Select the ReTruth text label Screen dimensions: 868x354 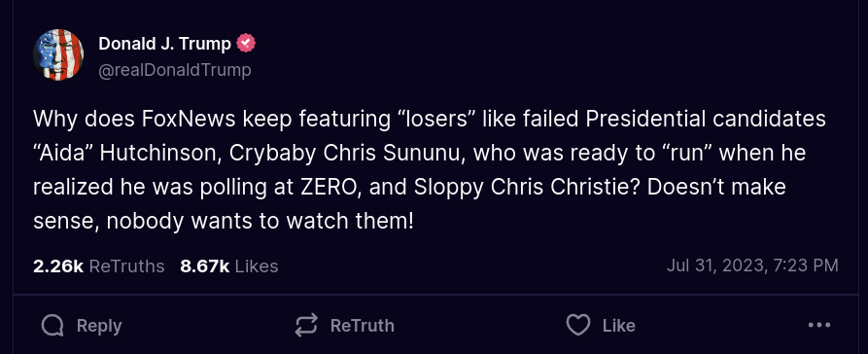point(362,326)
